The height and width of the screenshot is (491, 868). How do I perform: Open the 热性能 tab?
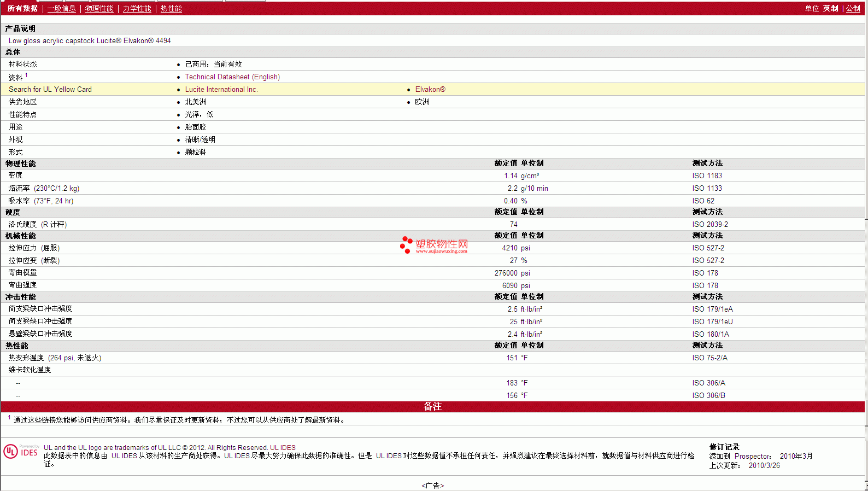171,8
